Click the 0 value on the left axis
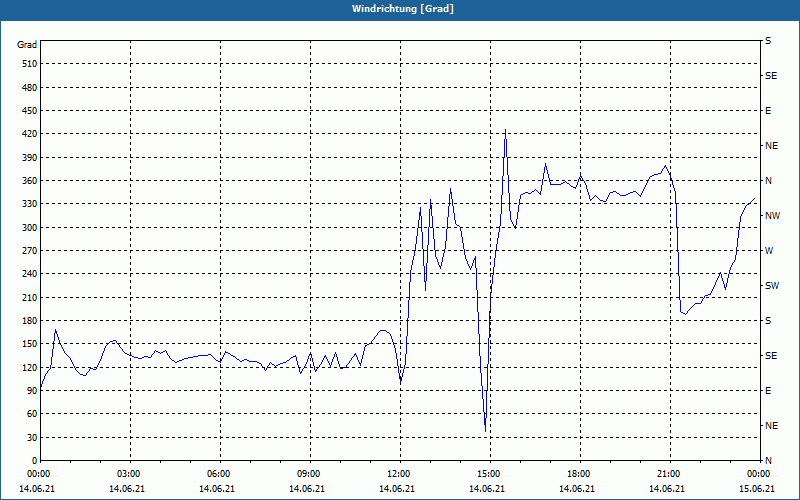800x500 pixels. tap(35, 461)
